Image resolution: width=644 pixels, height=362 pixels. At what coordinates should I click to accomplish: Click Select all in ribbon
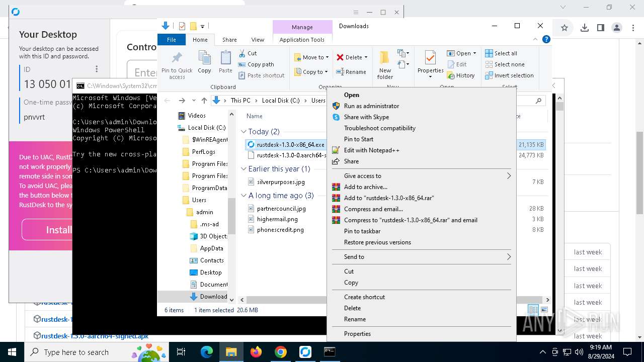click(501, 53)
